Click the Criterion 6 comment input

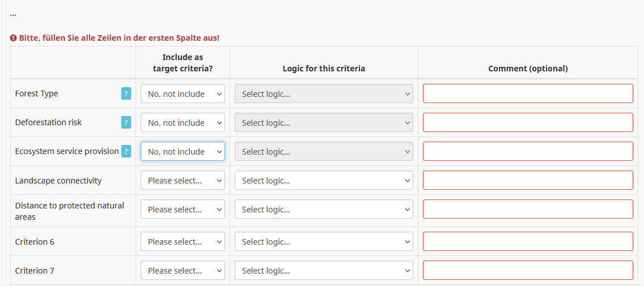pyautogui.click(x=528, y=242)
